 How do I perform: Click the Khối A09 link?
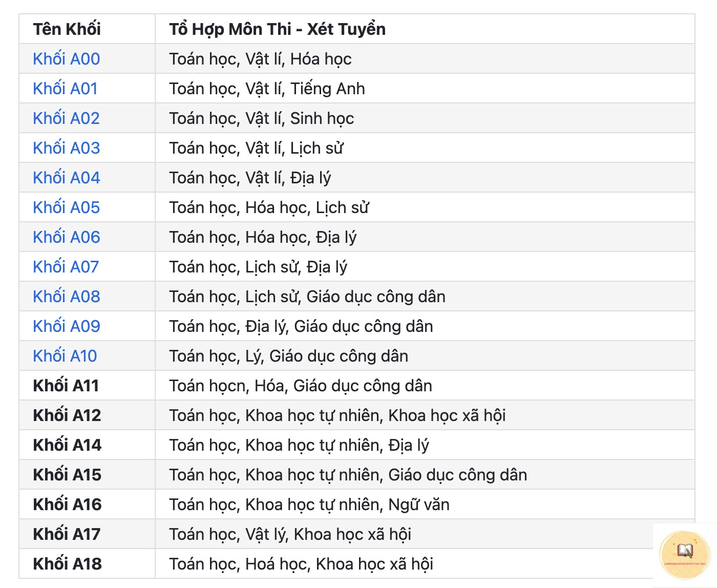[67, 326]
